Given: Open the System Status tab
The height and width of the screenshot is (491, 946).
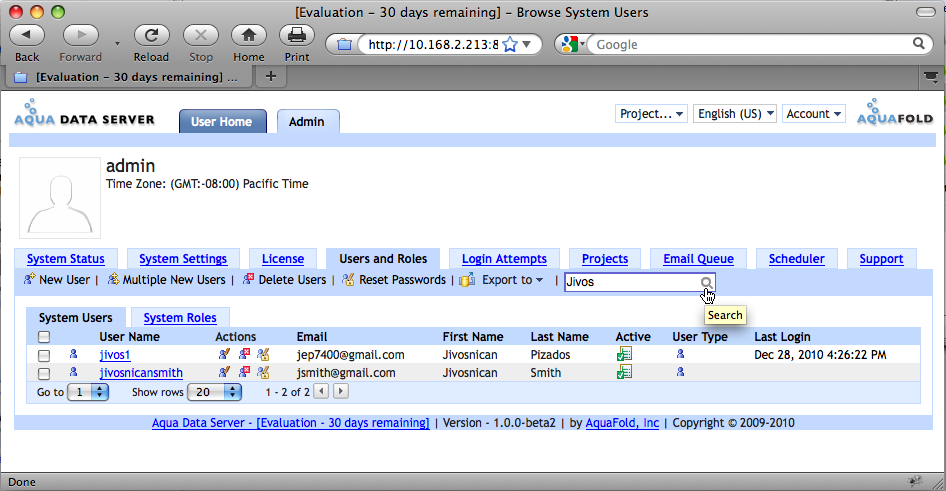Looking at the screenshot, I should click(x=66, y=259).
